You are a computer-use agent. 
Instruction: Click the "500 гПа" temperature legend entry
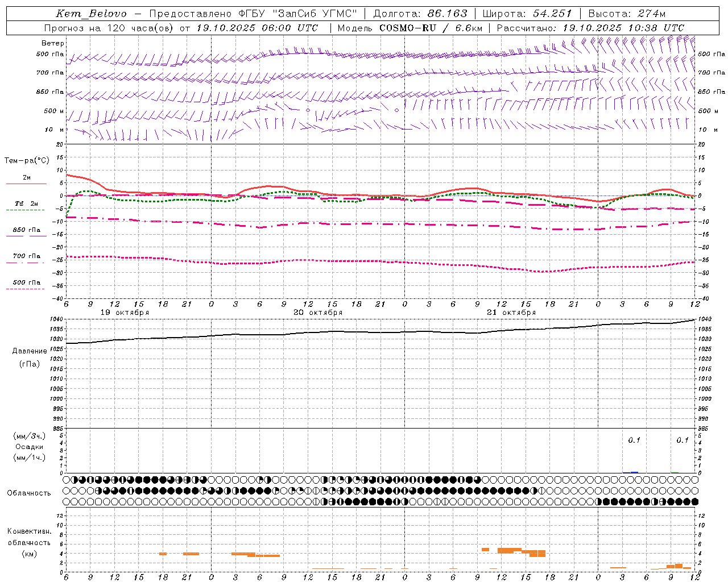26,282
